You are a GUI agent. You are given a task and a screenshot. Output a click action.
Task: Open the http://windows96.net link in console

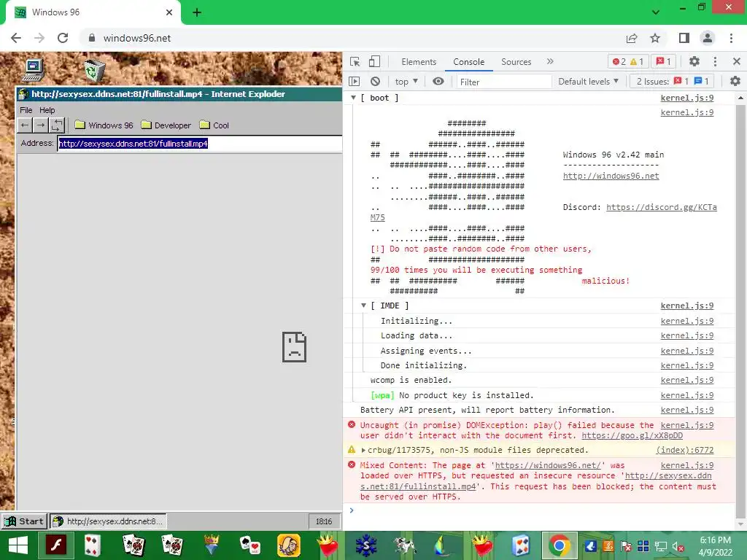(x=611, y=176)
